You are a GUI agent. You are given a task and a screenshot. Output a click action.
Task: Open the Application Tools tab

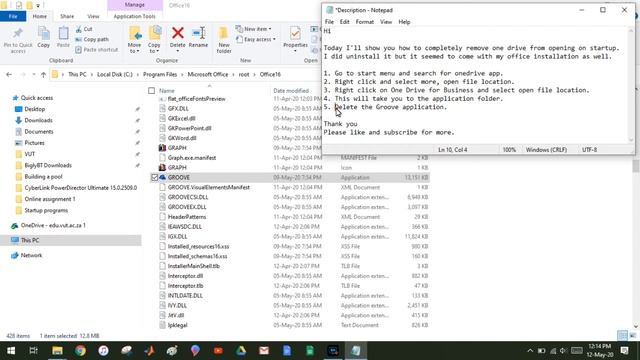tap(134, 16)
